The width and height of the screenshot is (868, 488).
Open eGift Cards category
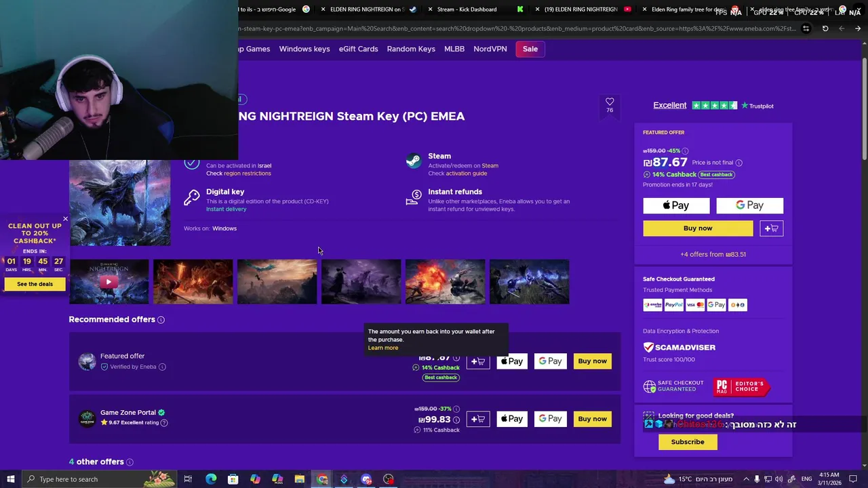click(358, 49)
